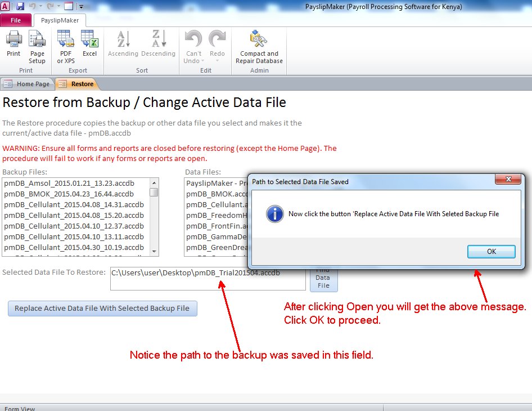This screenshot has width=532, height=411.
Task: Click quick access undo arrow
Action: (33, 6)
